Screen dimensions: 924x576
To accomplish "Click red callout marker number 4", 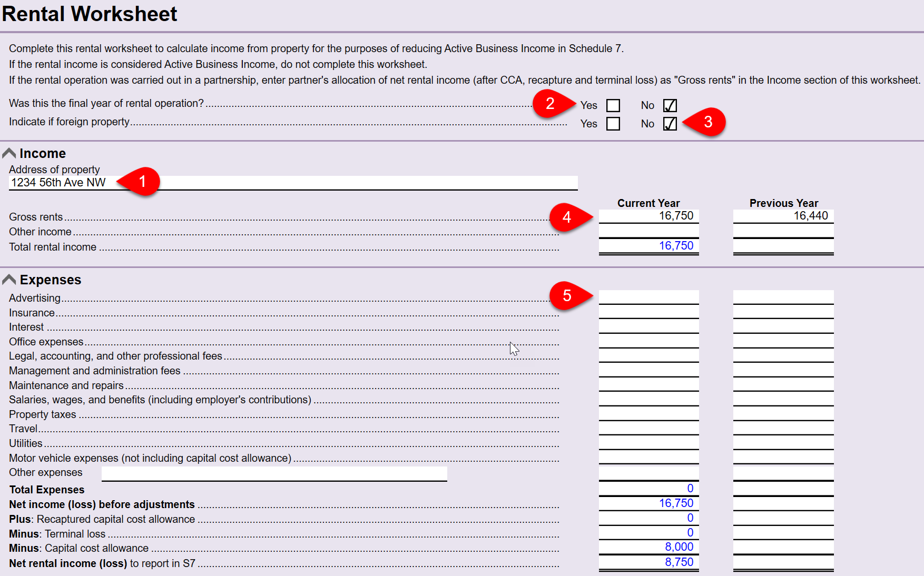I will pyautogui.click(x=567, y=217).
